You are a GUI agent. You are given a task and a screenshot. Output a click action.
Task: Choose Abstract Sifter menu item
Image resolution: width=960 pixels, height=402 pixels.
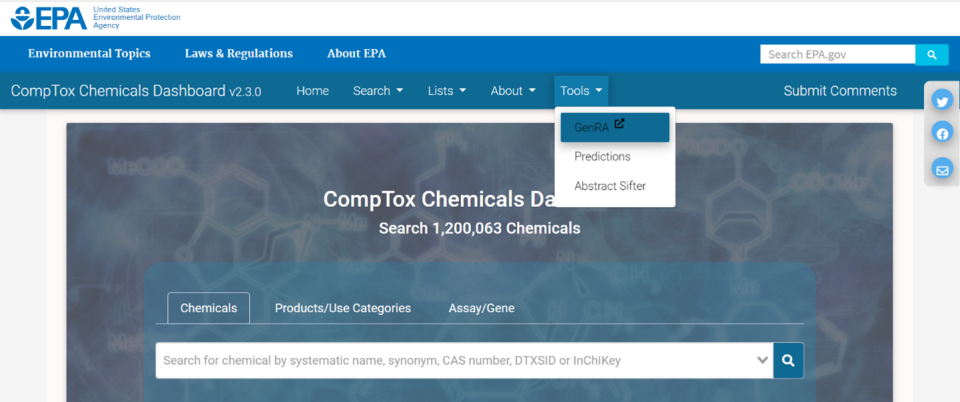(x=610, y=186)
